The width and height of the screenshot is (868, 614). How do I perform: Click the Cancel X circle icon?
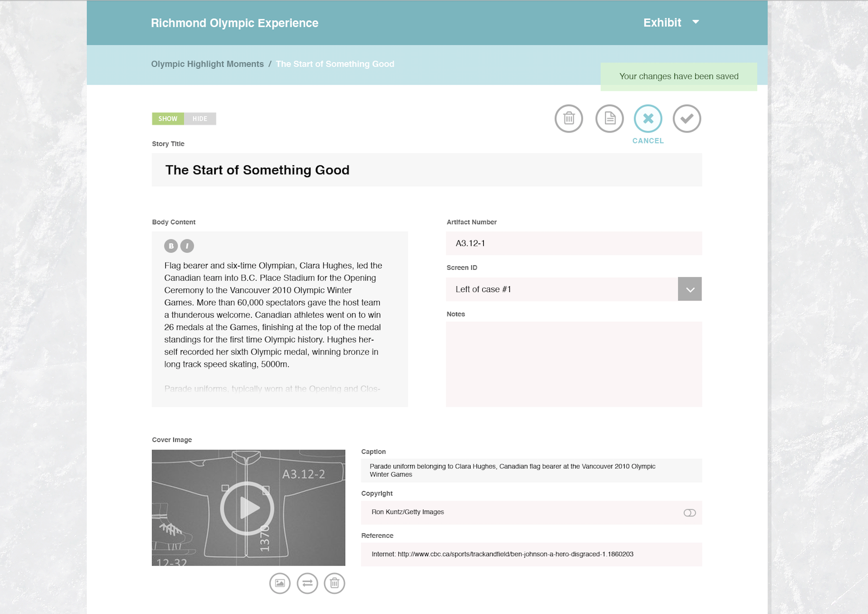(x=648, y=118)
